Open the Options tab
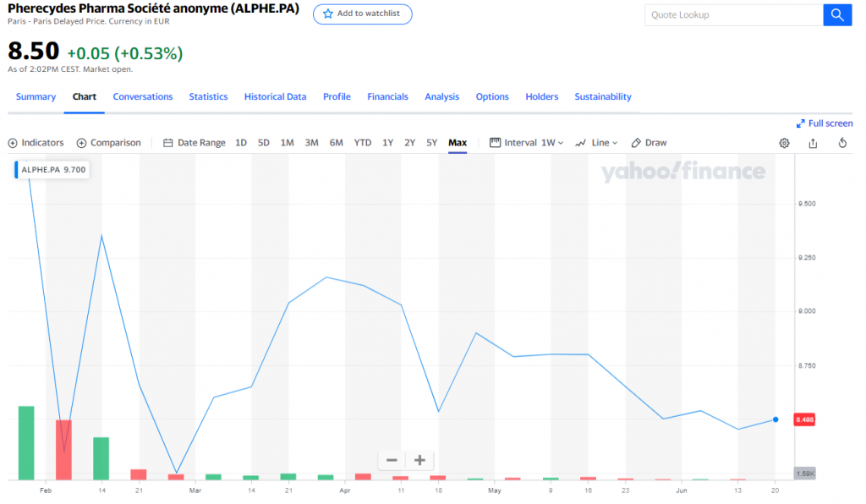The height and width of the screenshot is (504, 866). [492, 96]
